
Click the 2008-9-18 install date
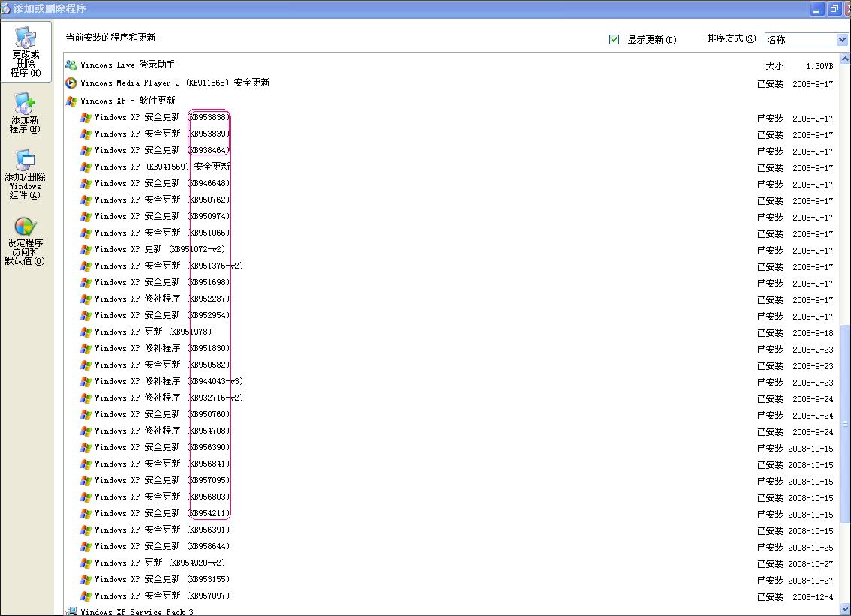tap(813, 333)
